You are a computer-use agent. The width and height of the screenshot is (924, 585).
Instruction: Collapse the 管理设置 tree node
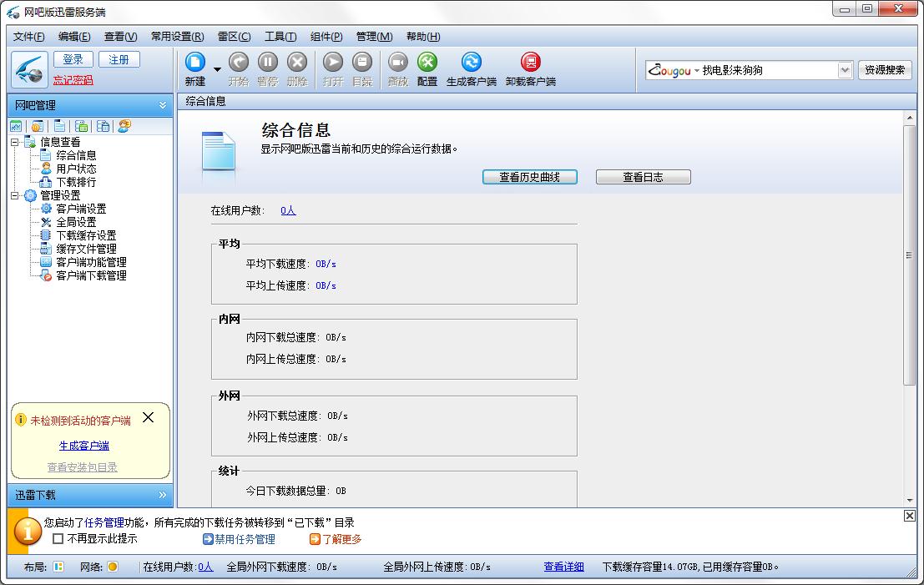pos(14,195)
